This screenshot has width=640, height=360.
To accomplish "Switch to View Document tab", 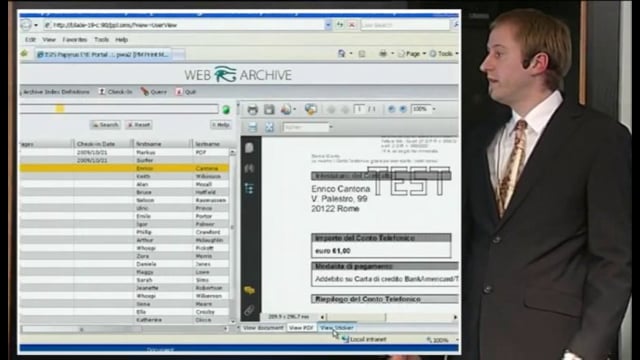I will (x=262, y=328).
